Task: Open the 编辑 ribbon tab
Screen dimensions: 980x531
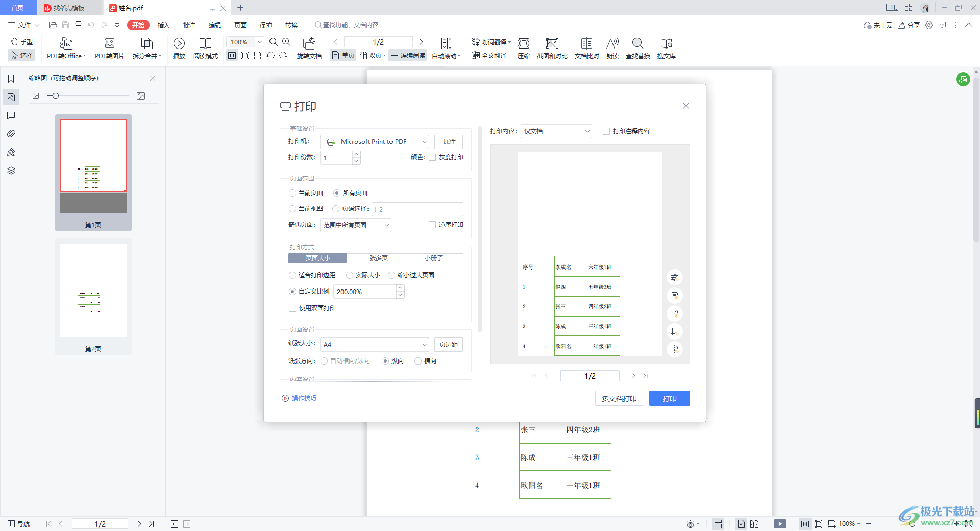Action: 215,25
